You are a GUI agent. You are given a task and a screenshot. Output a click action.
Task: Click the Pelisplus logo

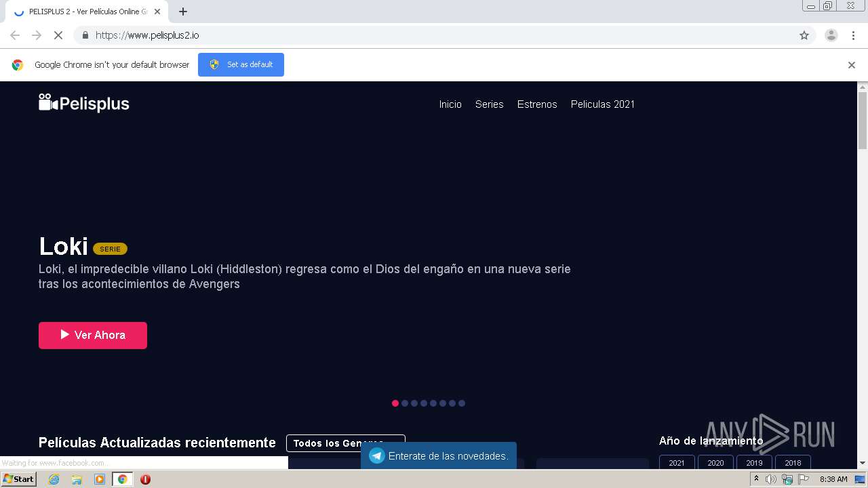point(83,104)
